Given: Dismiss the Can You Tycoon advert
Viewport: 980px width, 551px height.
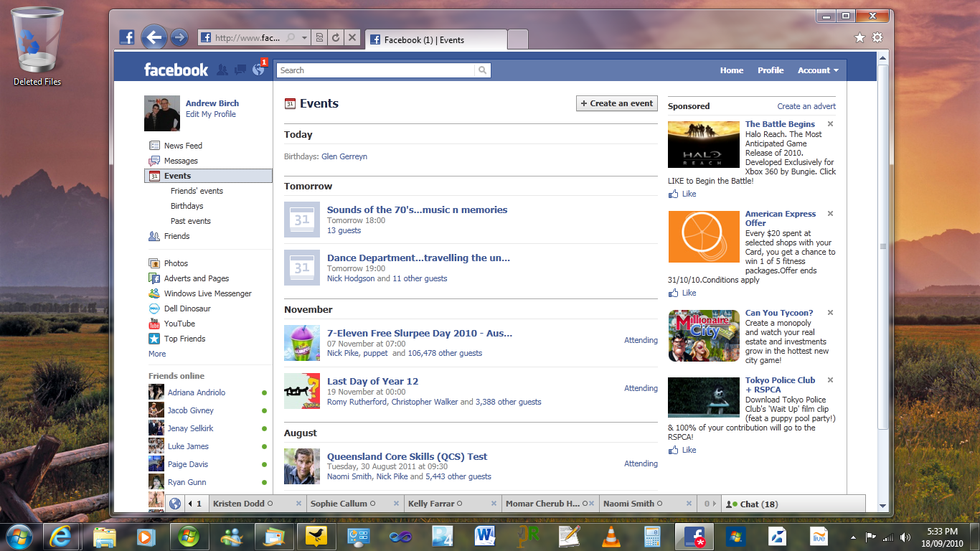Looking at the screenshot, I should pyautogui.click(x=830, y=313).
